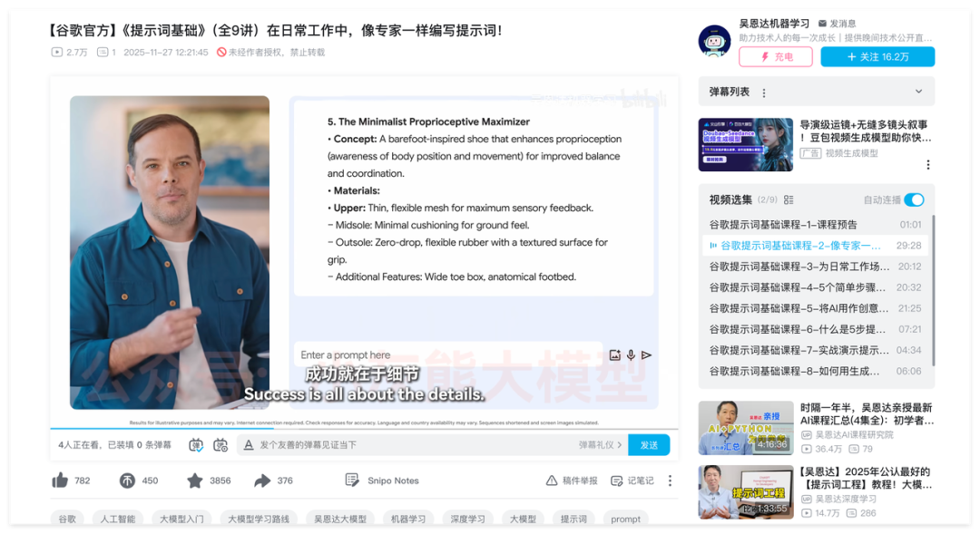This screenshot has height=534, width=980.
Task: Follow the uploader with 关注 button
Action: [877, 57]
